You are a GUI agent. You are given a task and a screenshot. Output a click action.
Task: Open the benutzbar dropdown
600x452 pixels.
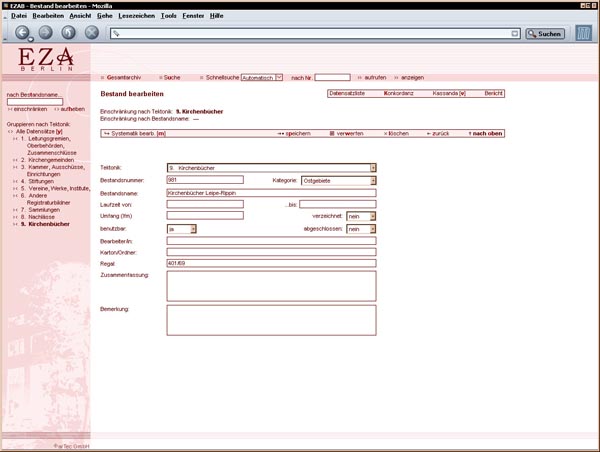pyautogui.click(x=182, y=229)
